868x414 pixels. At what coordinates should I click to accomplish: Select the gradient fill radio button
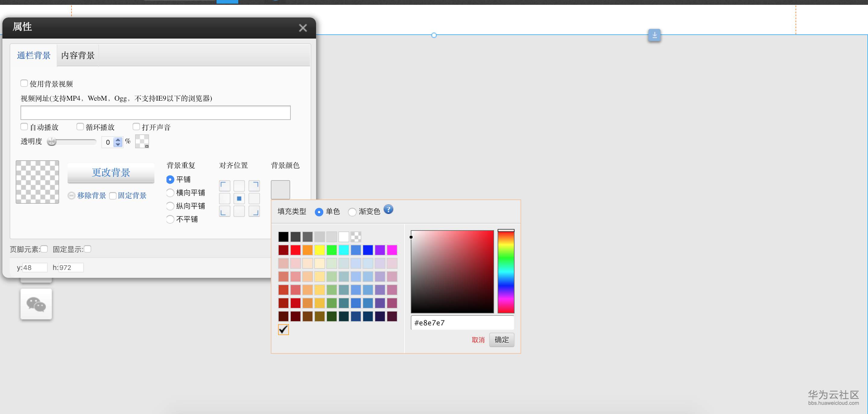point(352,212)
